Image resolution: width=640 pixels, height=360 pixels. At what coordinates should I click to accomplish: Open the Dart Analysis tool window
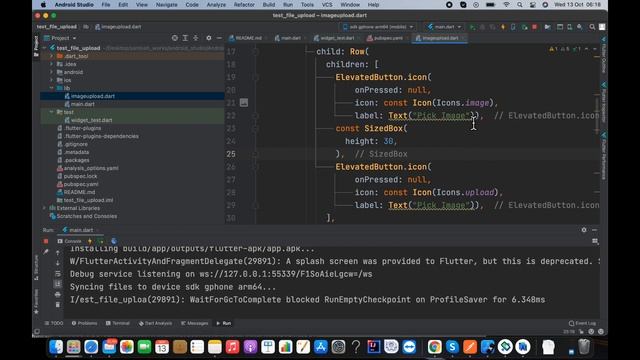coord(155,323)
